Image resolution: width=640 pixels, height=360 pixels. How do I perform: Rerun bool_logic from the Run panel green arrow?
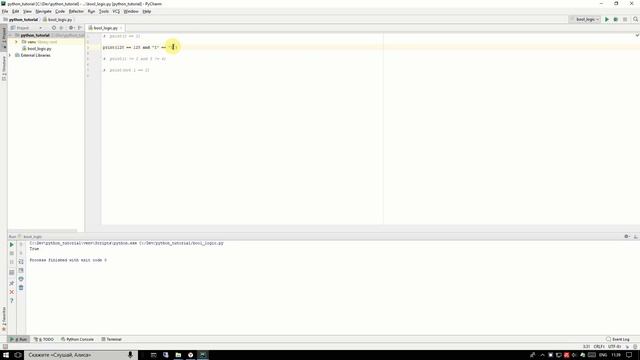click(11, 244)
